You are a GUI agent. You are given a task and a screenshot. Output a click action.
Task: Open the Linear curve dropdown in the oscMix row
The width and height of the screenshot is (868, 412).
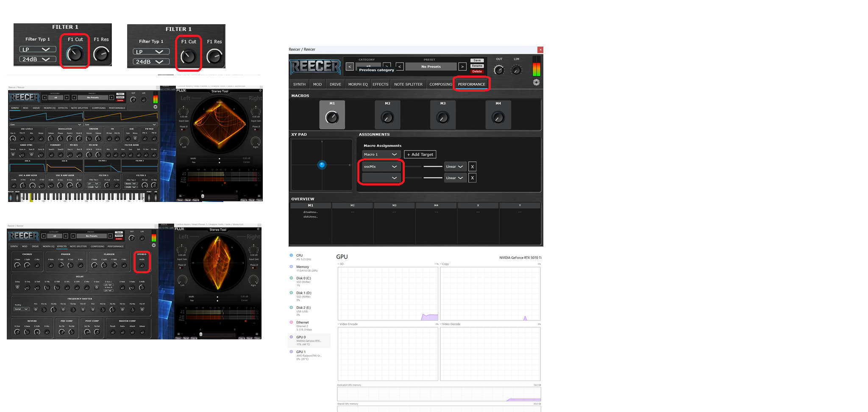(454, 167)
